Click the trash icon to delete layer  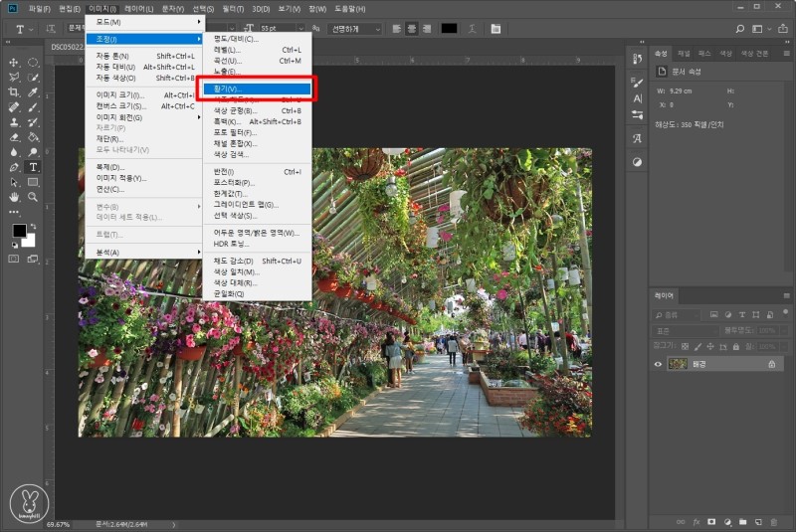pyautogui.click(x=774, y=520)
